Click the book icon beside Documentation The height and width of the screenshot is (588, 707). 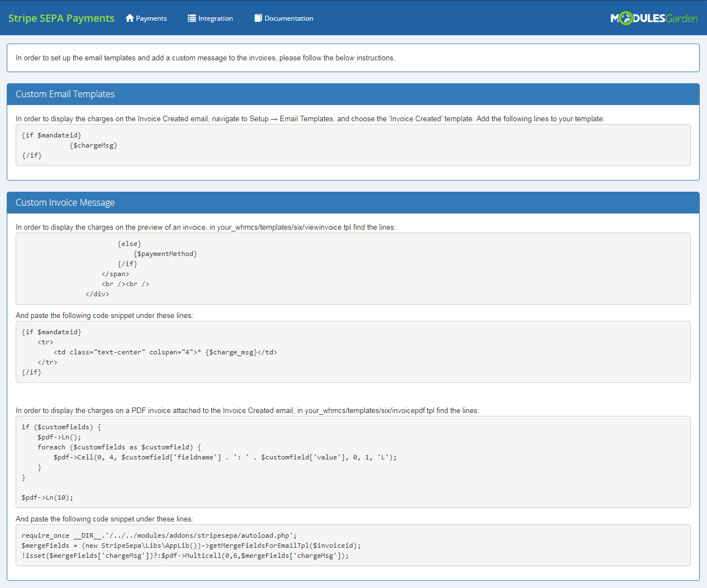point(258,18)
